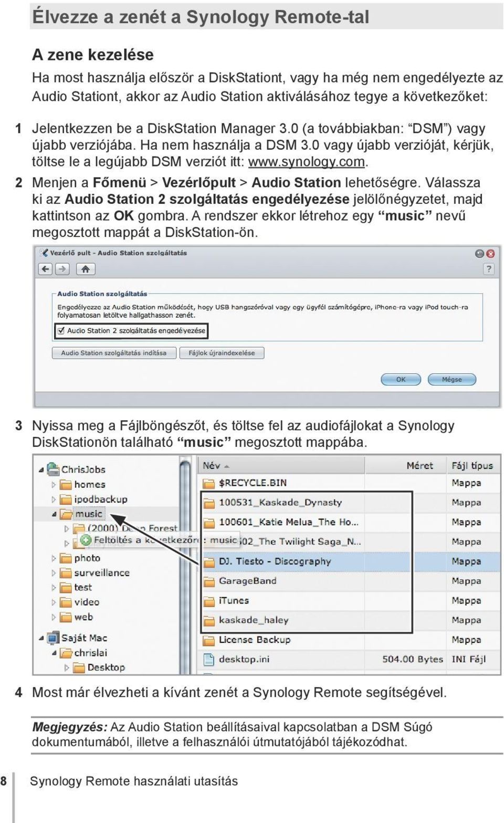504x823 pixels.
Task: Sort by the Méret column header
Action: pos(406,465)
